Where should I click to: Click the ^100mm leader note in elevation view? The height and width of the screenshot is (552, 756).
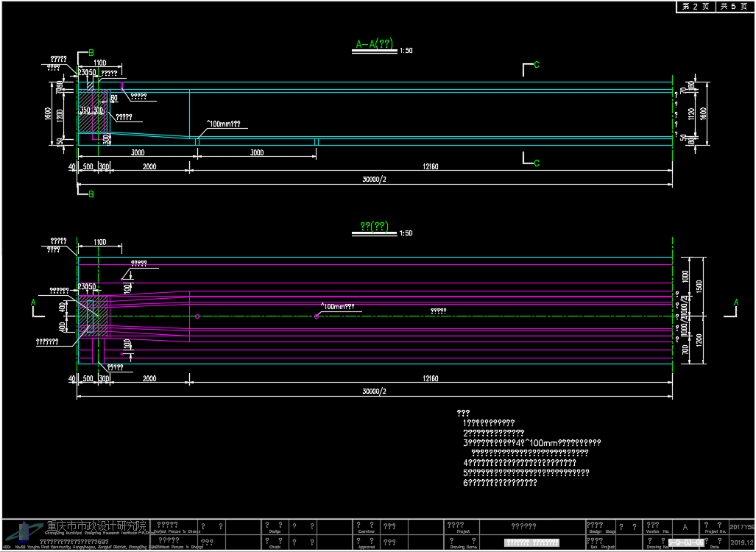click(222, 124)
